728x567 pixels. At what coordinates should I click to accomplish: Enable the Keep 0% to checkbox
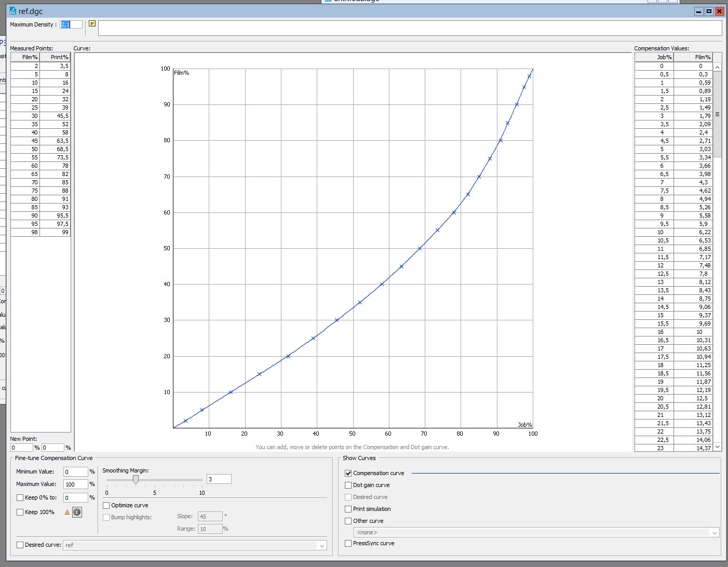(20, 497)
